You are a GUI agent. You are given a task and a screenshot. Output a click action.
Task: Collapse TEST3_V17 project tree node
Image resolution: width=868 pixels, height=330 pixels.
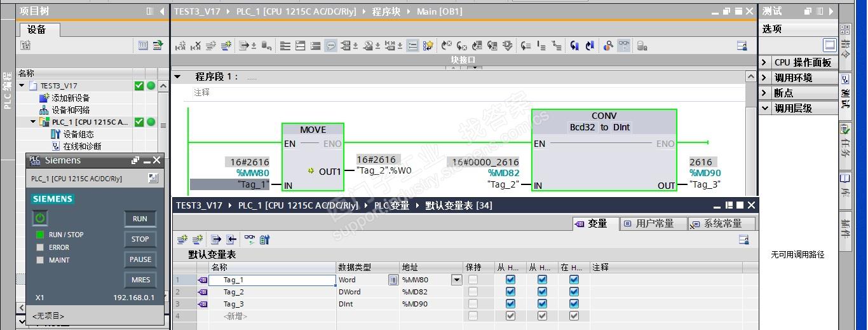click(x=22, y=85)
